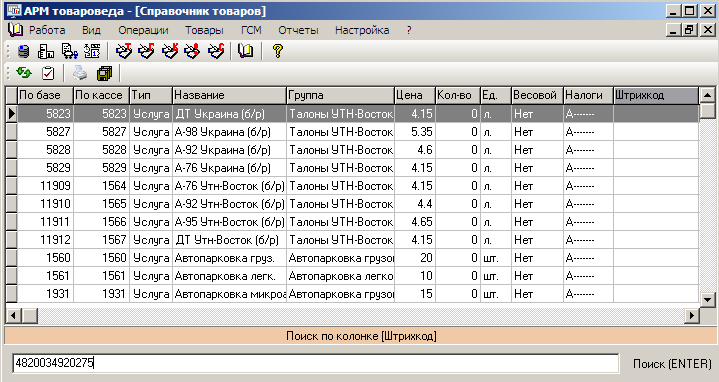Click the edit icon with red letter С
The image size is (719, 382).
(x=216, y=51)
